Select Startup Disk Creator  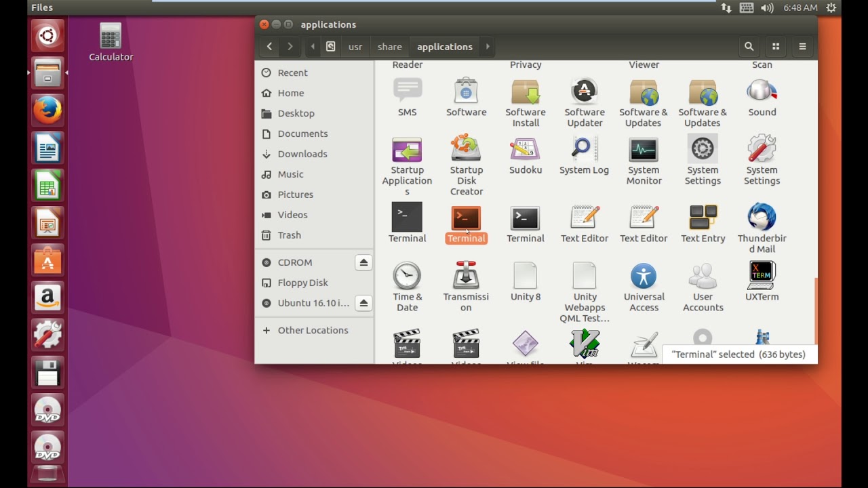pos(466,150)
